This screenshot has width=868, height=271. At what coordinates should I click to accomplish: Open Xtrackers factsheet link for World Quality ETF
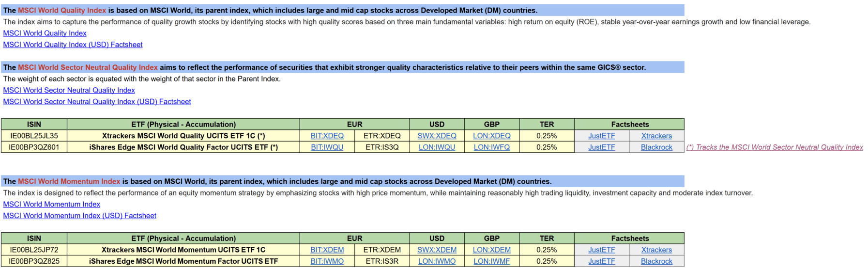click(x=656, y=136)
